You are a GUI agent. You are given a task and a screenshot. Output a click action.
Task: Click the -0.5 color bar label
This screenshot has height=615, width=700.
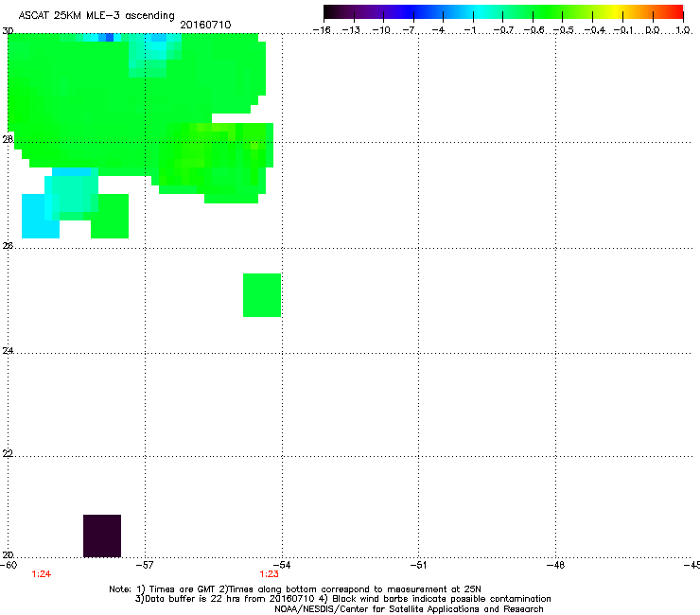click(x=564, y=30)
